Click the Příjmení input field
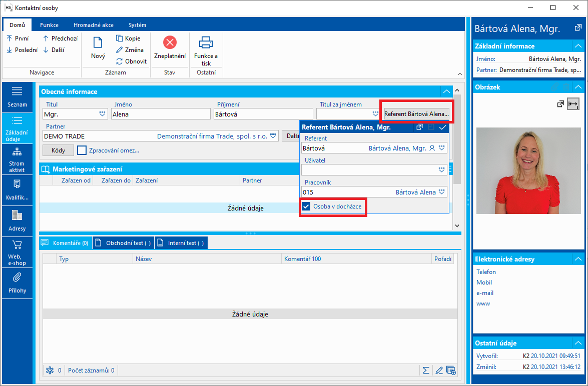Screen dimensions: 588x386 (x=263, y=114)
